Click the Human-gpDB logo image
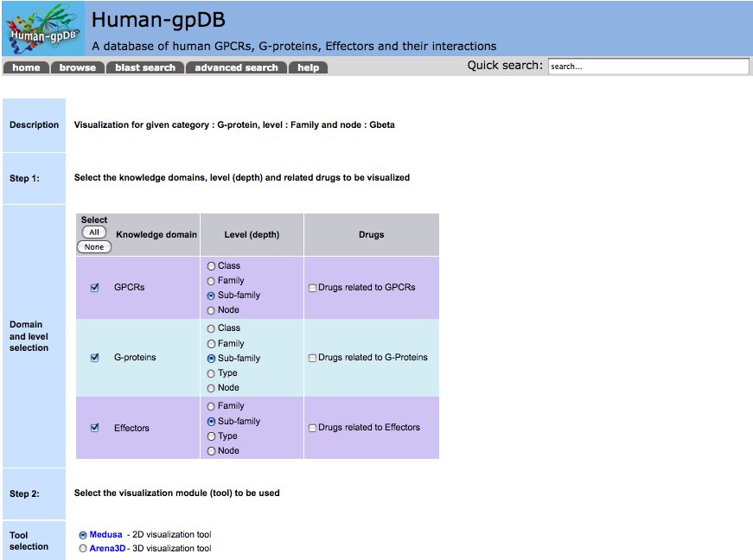 click(x=43, y=29)
